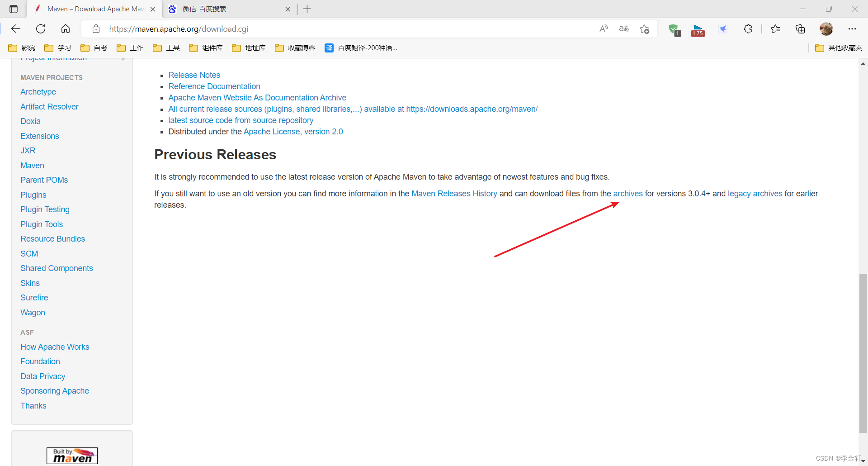Reload the page with refresh icon

41,29
